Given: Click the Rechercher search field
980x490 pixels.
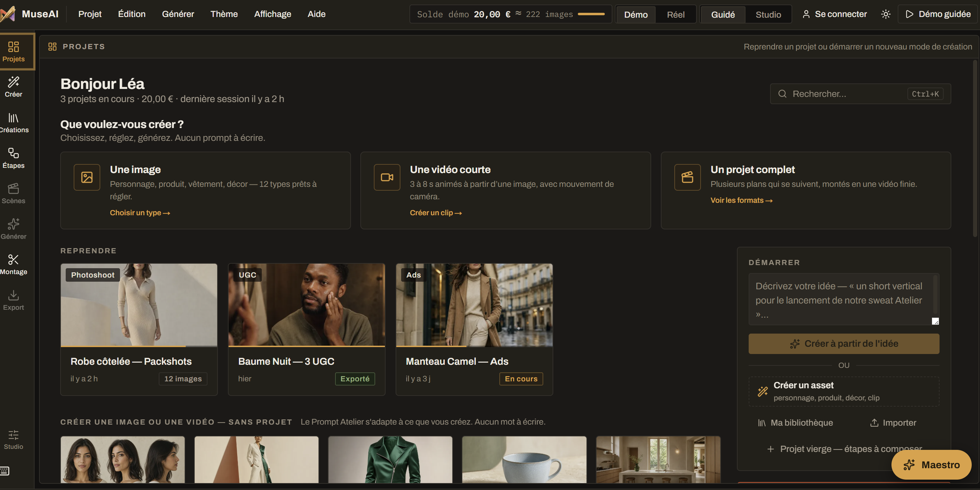Looking at the screenshot, I should [860, 94].
